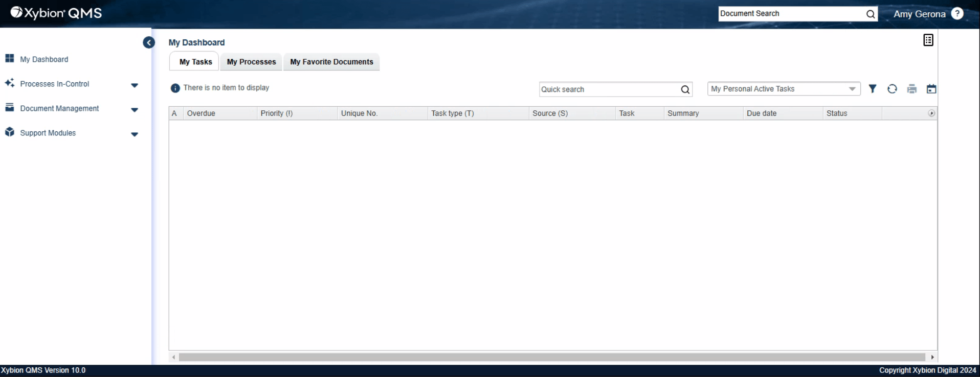Click the My Dashboard grid icon
980x377 pixels.
tap(10, 58)
